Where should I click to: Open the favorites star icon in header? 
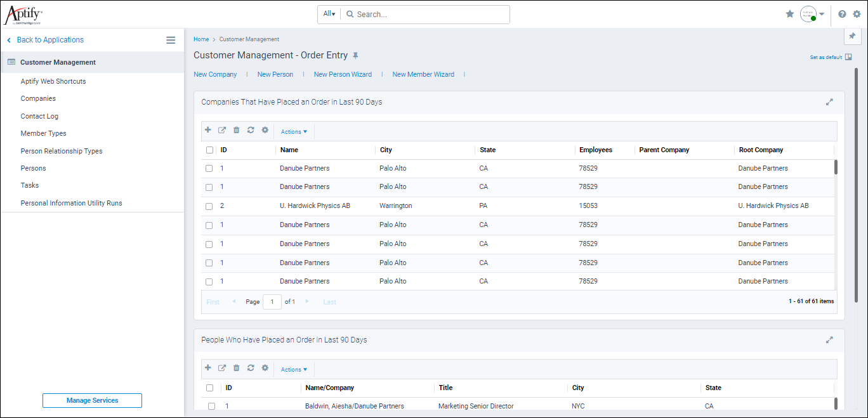point(790,14)
